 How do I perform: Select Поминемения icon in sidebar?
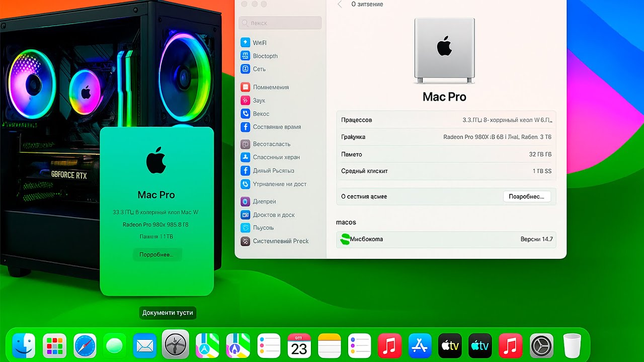[245, 87]
